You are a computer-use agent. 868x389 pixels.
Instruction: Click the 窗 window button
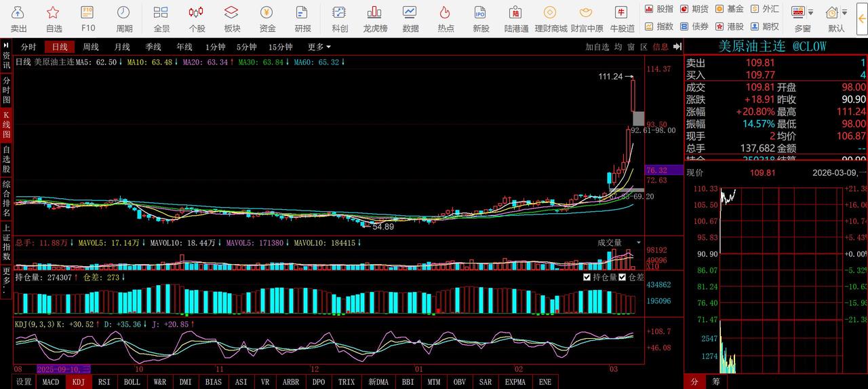coord(631,47)
